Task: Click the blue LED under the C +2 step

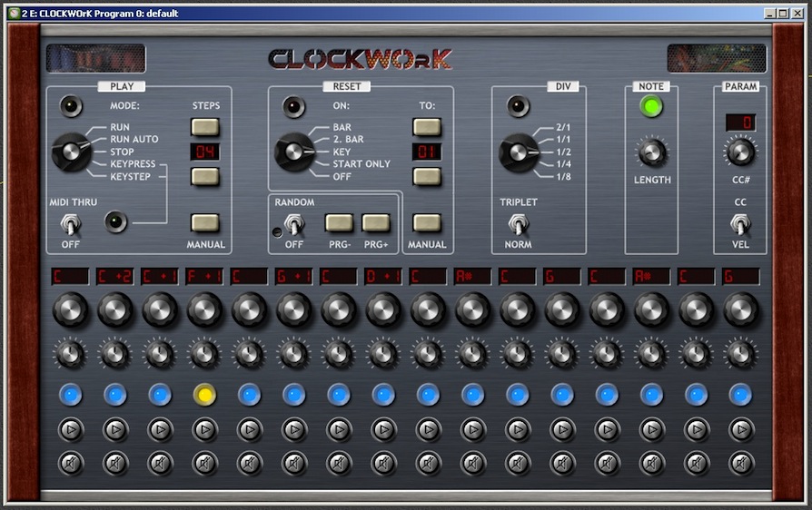Action: click(x=115, y=395)
